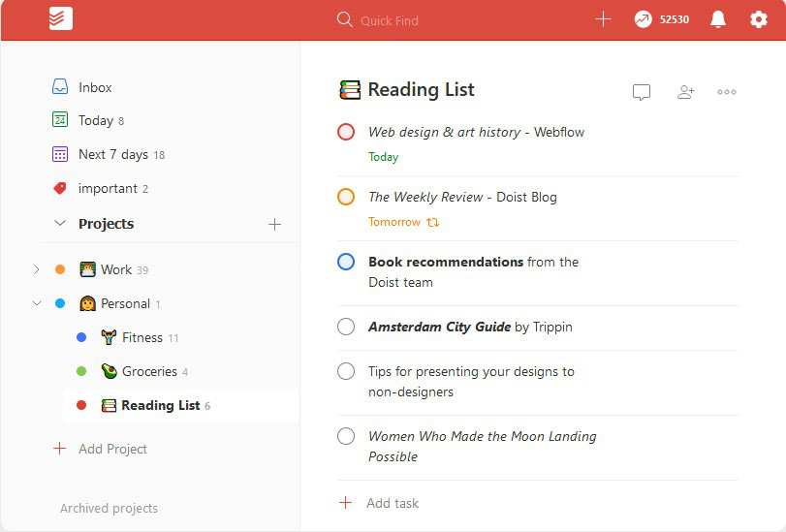Click the share project person icon
The height and width of the screenshot is (532, 786).
tap(685, 92)
